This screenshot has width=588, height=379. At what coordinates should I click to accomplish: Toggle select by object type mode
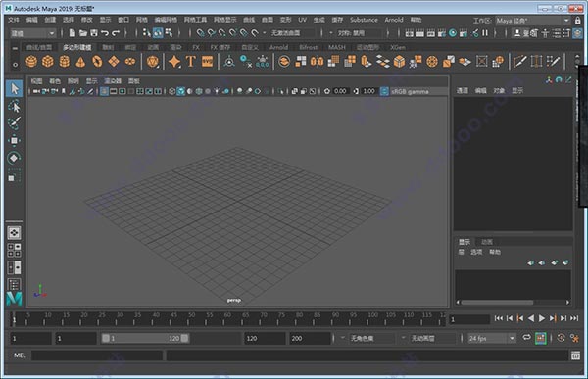tap(158, 33)
